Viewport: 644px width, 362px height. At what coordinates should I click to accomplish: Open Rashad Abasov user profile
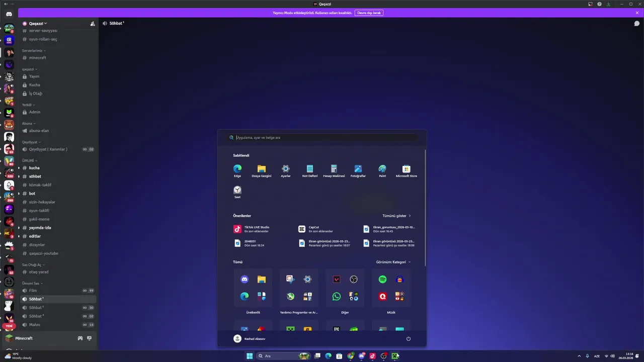coord(250,339)
